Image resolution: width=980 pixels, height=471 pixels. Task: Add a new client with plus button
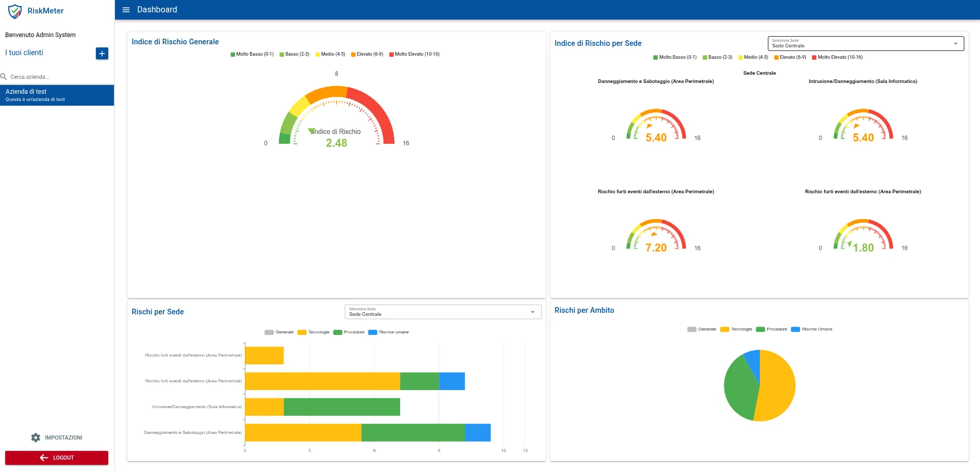point(102,54)
